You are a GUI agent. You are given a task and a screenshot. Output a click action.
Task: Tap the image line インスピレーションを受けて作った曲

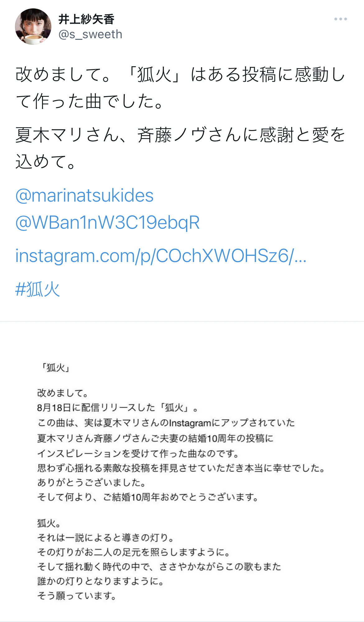[x=138, y=453]
